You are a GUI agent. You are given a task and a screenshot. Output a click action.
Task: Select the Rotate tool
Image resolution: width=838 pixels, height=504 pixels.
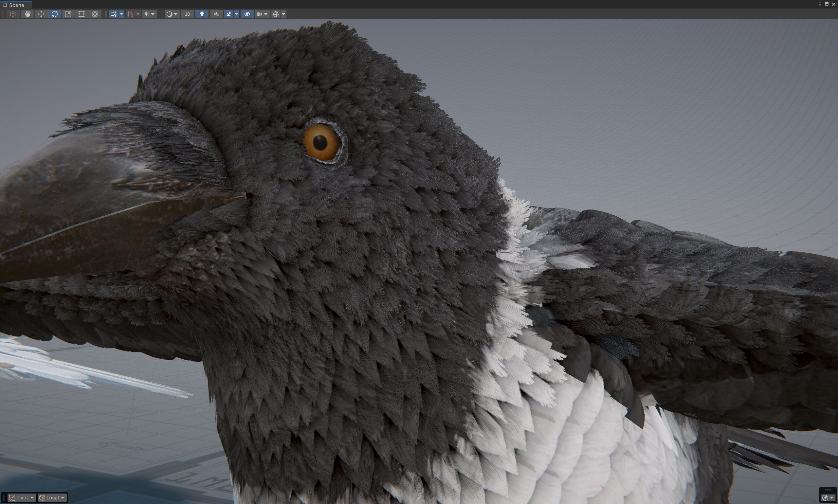[55, 14]
